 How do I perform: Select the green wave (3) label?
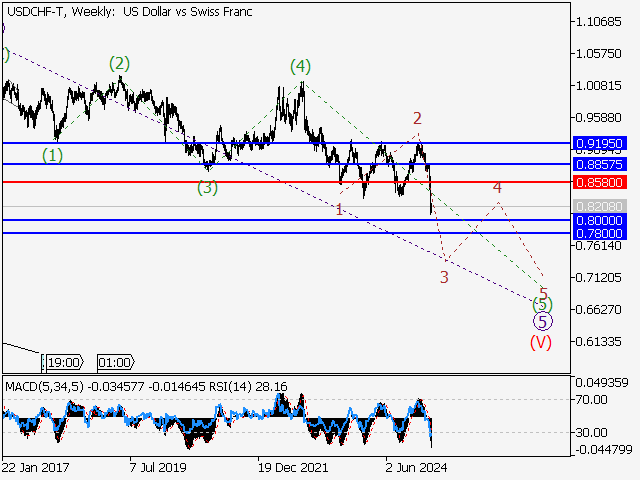point(207,188)
